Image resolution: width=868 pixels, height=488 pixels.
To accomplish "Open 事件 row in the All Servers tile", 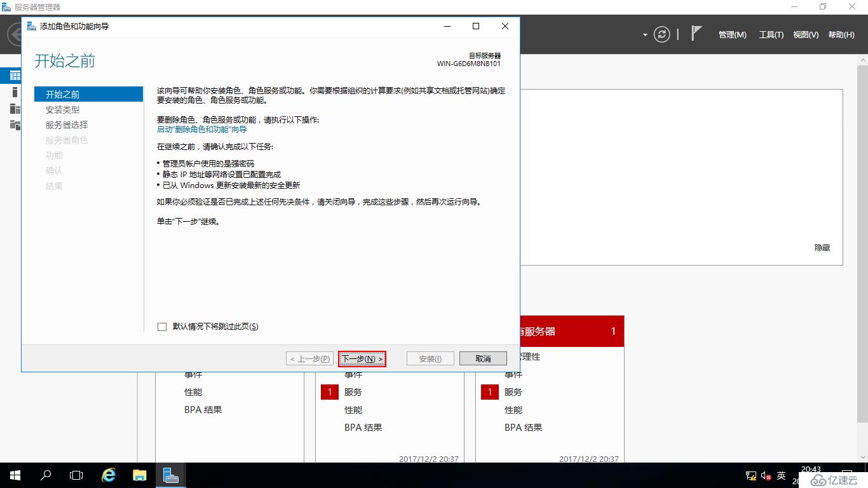I will click(513, 375).
